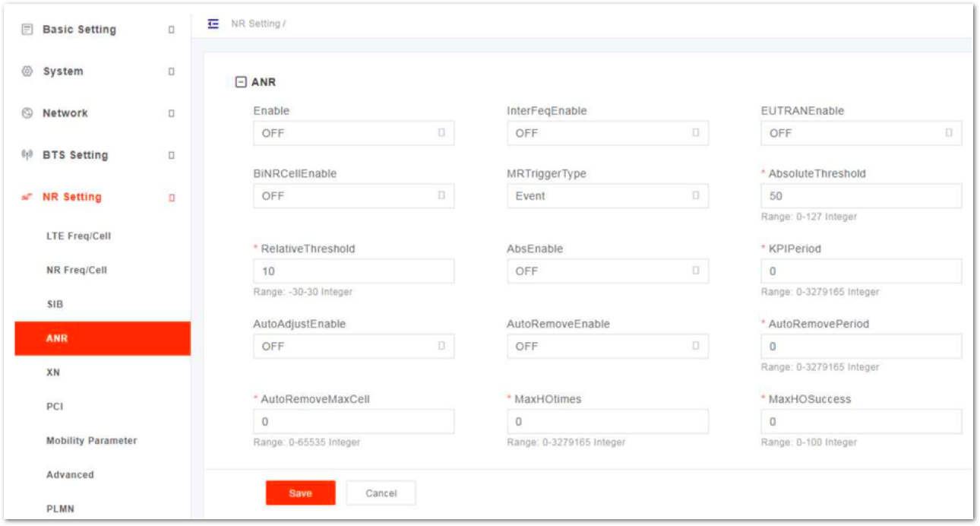Click the MRTriggerType label
Viewport: 980px width, 526px height.
pyautogui.click(x=546, y=174)
